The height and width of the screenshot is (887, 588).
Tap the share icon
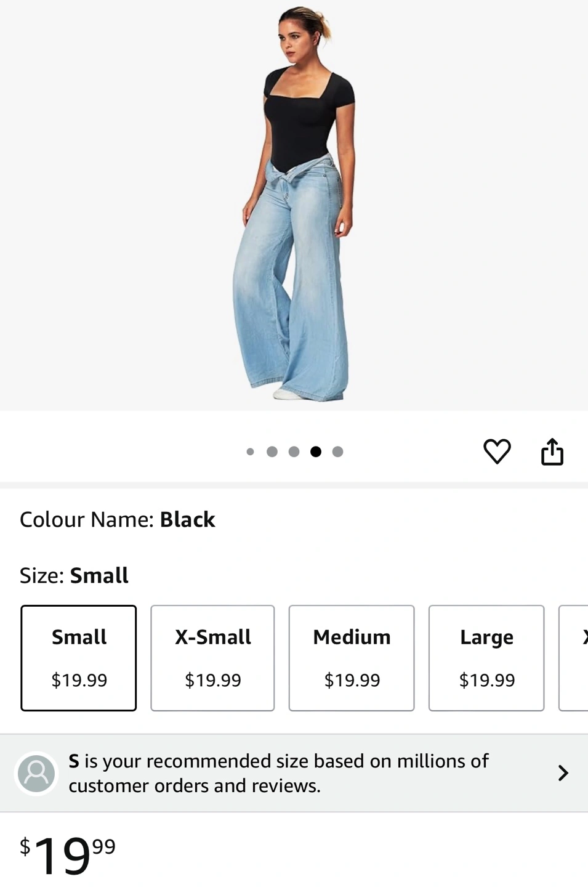click(x=552, y=452)
